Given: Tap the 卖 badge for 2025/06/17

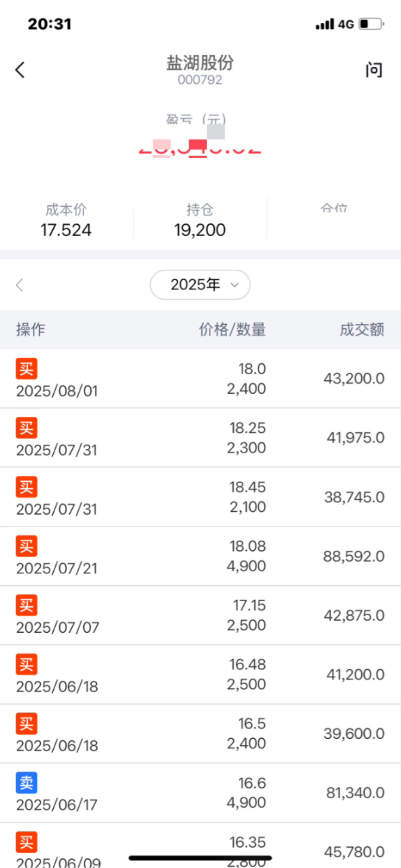Looking at the screenshot, I should [x=27, y=783].
